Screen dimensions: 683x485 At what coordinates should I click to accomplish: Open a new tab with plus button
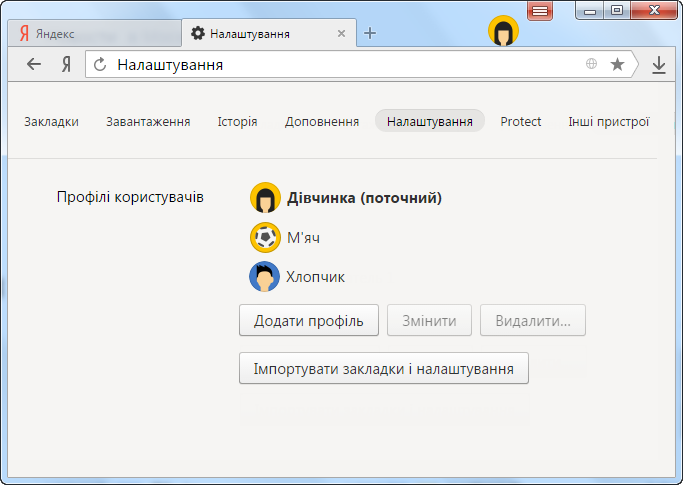370,33
